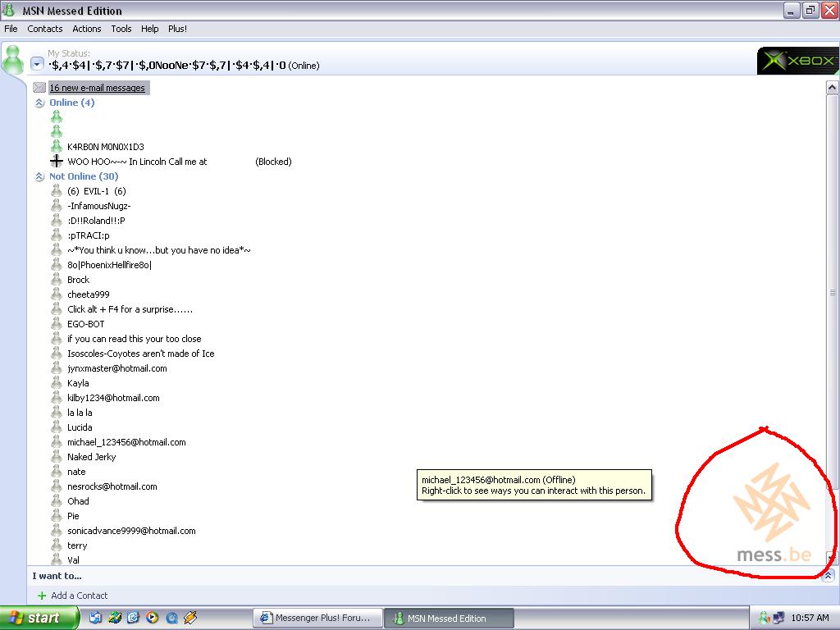The height and width of the screenshot is (630, 840).
Task: Open the Plus! menu
Action: 177,29
